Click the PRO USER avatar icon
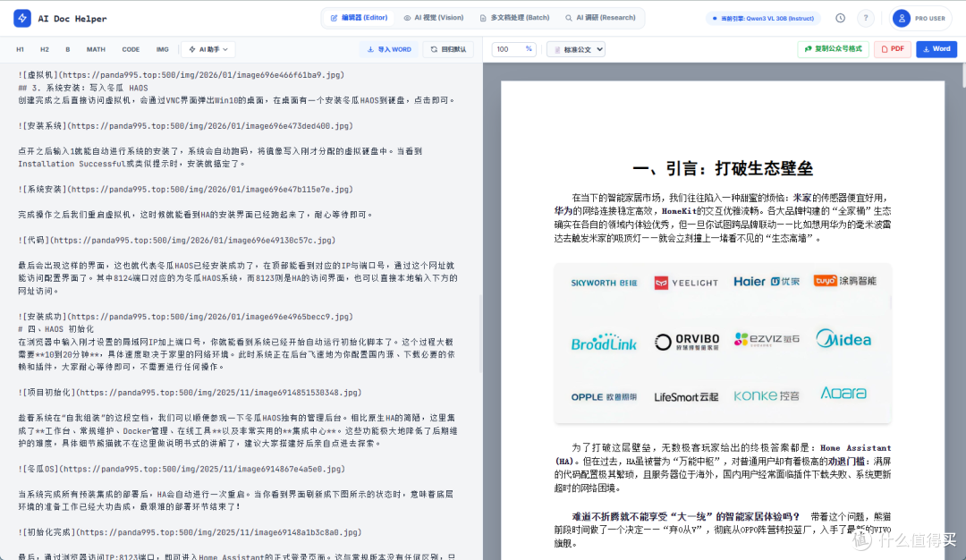966x560 pixels. tap(902, 19)
